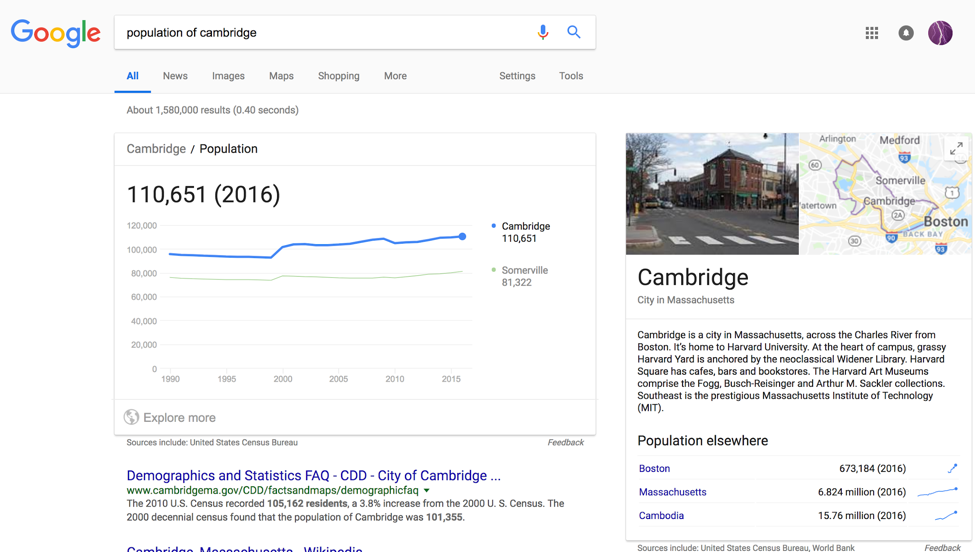Click the blue magnifier search icon
The image size is (975, 552).
tap(574, 32)
